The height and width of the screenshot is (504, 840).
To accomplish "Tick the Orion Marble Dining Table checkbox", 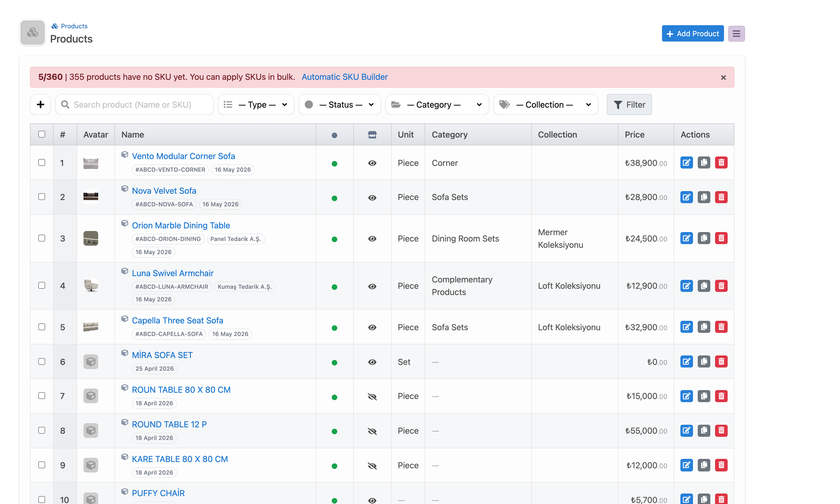I will 42,238.
